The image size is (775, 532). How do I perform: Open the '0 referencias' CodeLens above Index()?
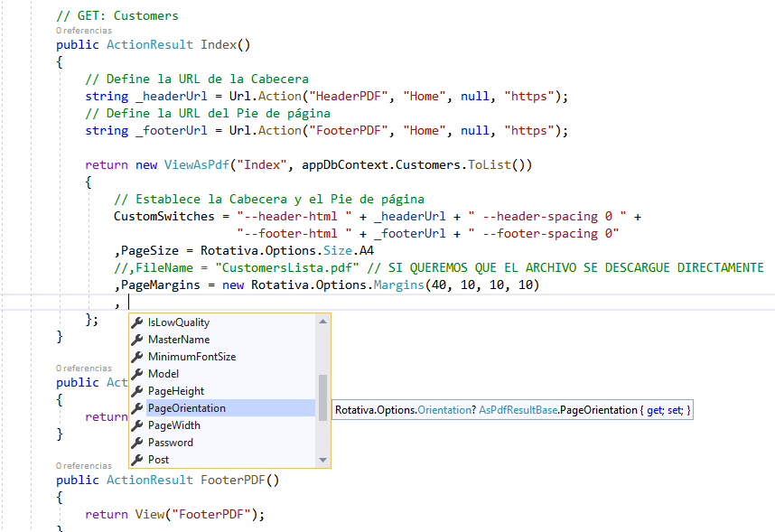[83, 31]
